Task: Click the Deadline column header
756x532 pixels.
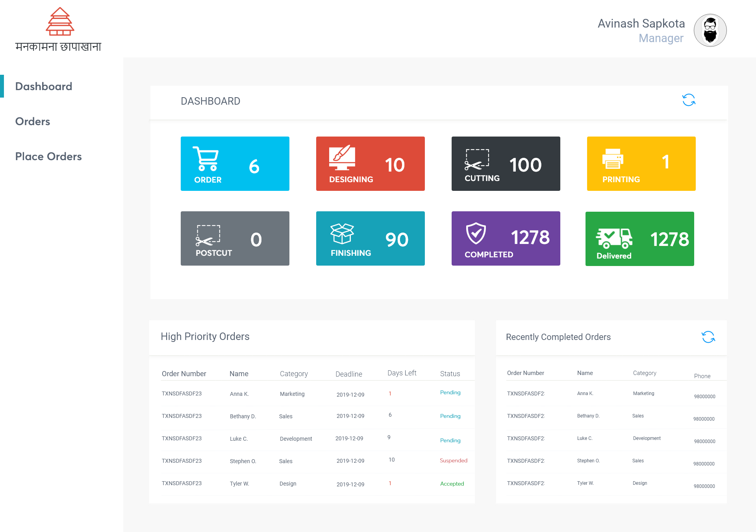Action: point(348,374)
